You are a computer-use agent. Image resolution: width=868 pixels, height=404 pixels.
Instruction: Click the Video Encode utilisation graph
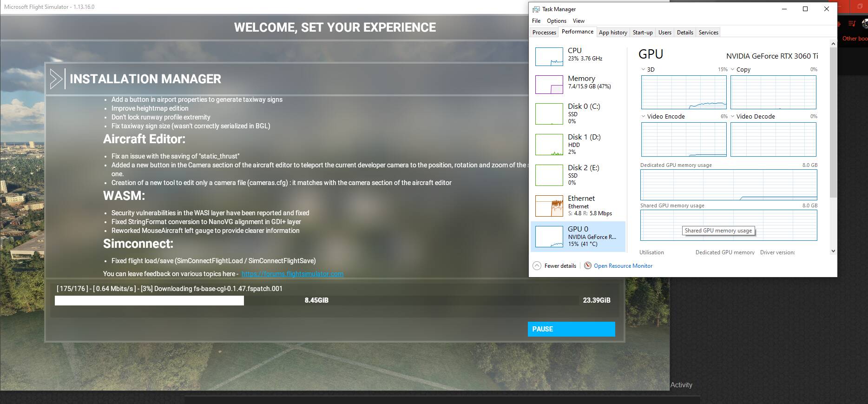click(684, 139)
